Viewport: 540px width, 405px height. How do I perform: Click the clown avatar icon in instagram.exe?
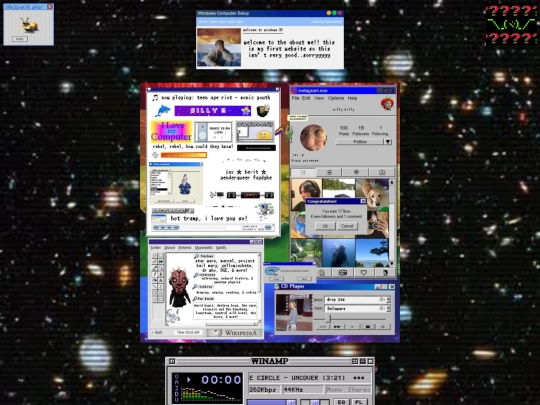click(x=387, y=104)
